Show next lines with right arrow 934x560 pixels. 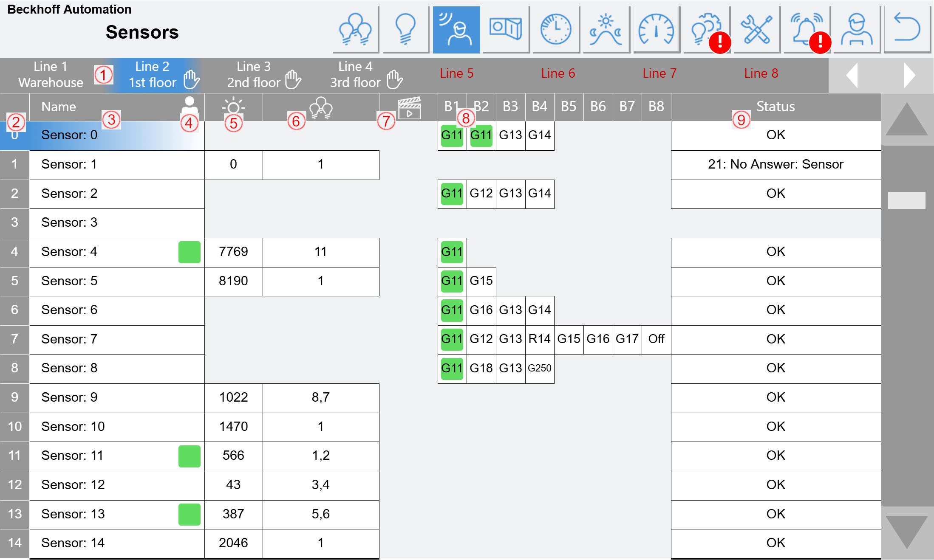coord(909,75)
